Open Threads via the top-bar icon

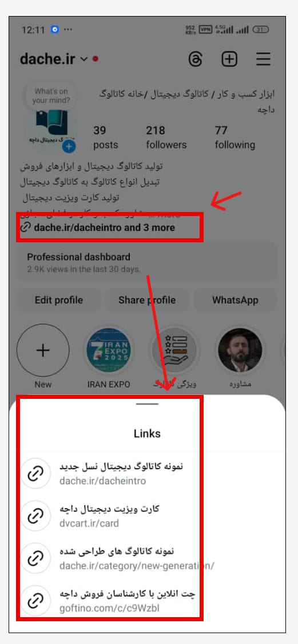point(196,59)
